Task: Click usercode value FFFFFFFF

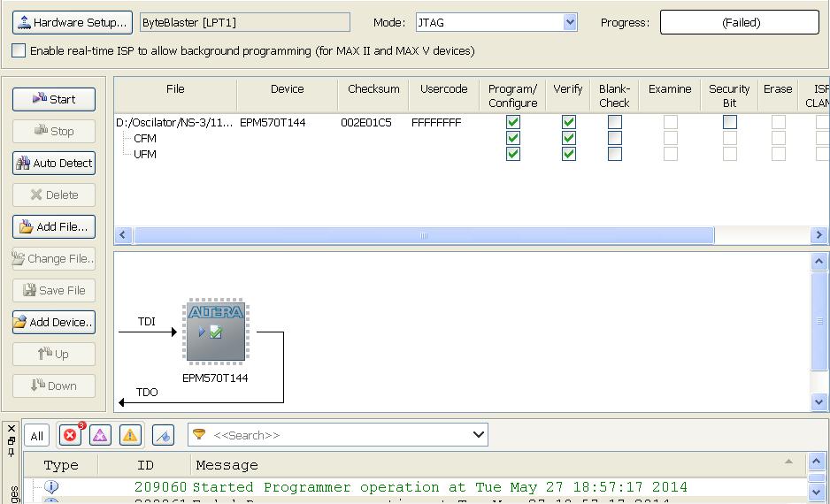Action: point(436,123)
